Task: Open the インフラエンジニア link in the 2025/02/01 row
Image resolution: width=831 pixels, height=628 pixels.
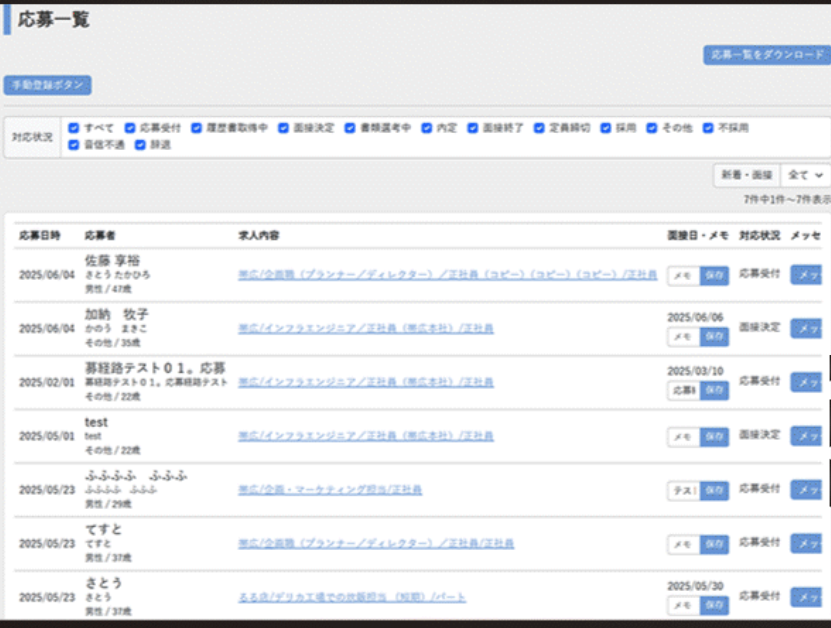Action: (366, 382)
